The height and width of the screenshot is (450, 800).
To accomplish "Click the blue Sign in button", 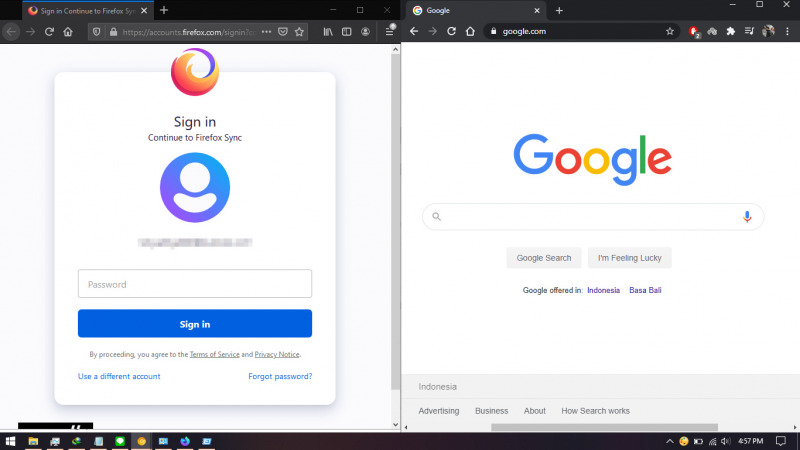I will pyautogui.click(x=195, y=323).
